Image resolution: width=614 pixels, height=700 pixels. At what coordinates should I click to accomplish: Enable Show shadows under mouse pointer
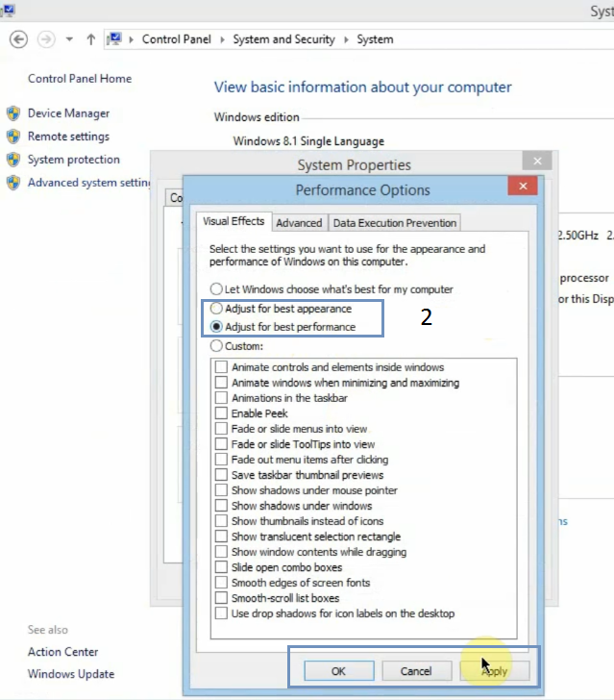tap(221, 490)
